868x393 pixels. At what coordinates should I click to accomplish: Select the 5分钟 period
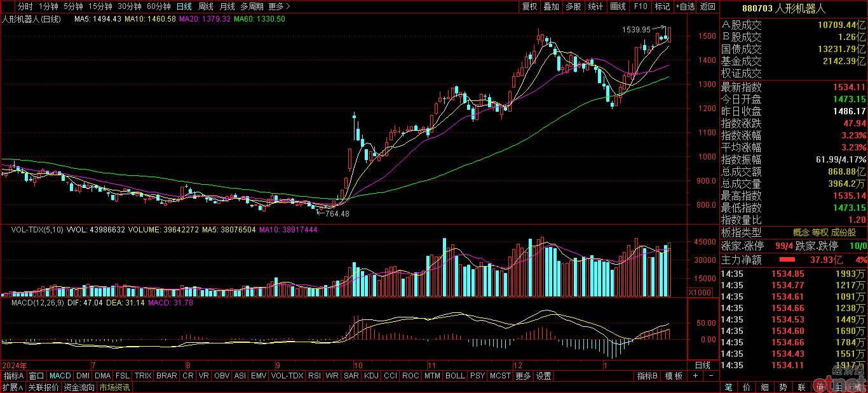click(73, 6)
